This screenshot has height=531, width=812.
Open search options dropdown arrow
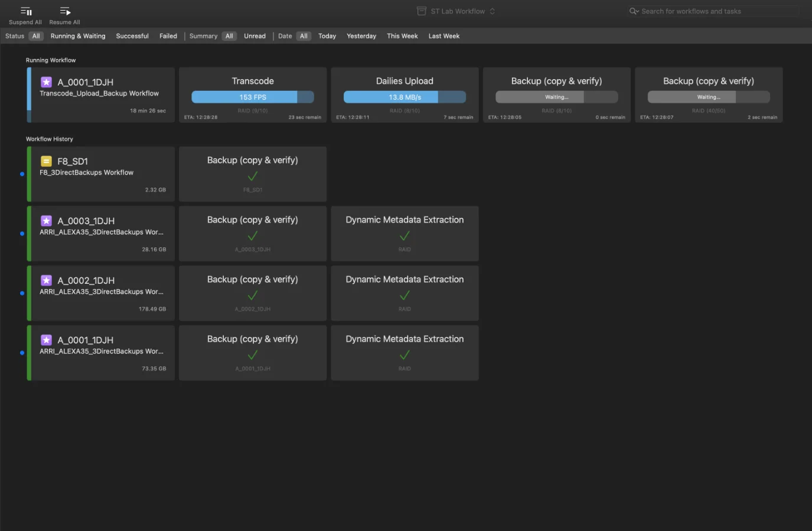point(637,12)
